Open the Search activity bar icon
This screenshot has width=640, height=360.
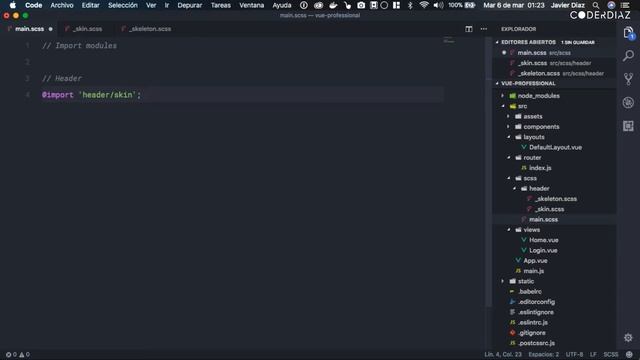(629, 56)
